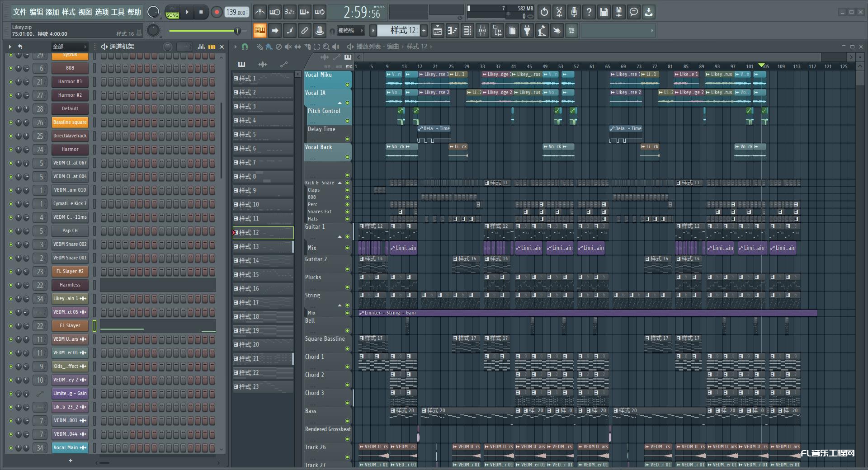Screen dimensions: 868x470
Task: Toggle step editing mode icon
Action: tap(289, 31)
